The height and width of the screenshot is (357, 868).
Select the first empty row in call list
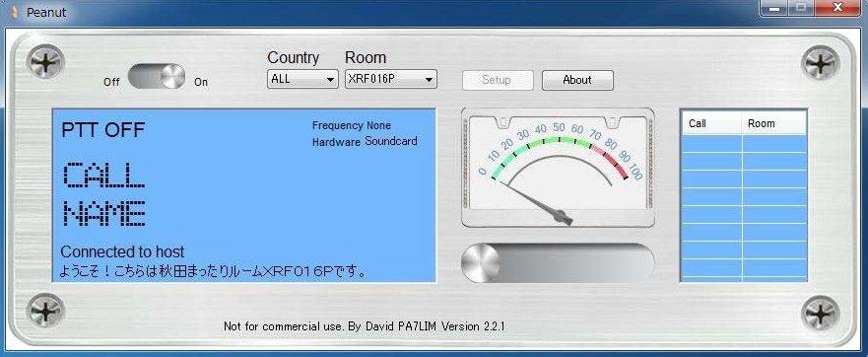coord(744,144)
